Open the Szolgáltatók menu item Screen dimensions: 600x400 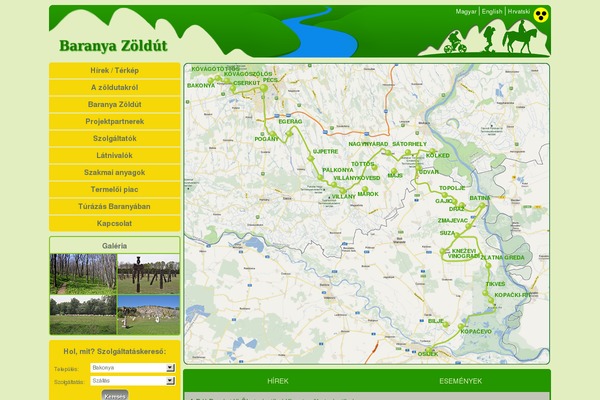pos(114,138)
